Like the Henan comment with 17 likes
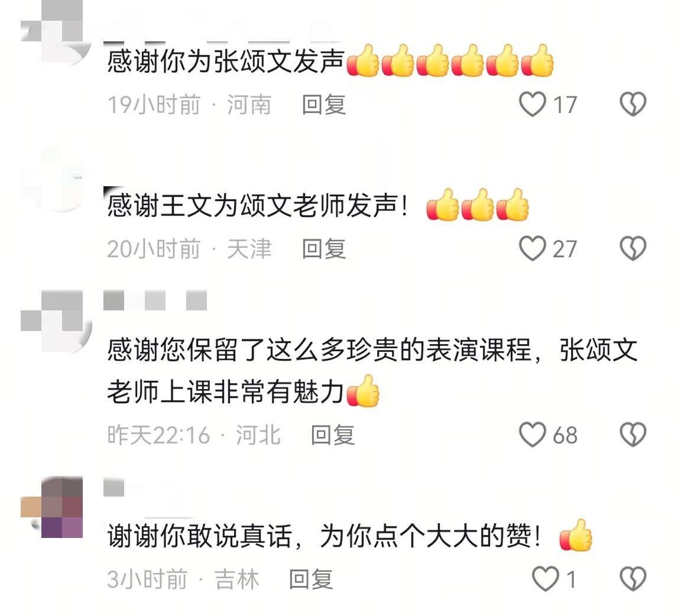Image resolution: width=681 pixels, height=616 pixels. point(533,104)
